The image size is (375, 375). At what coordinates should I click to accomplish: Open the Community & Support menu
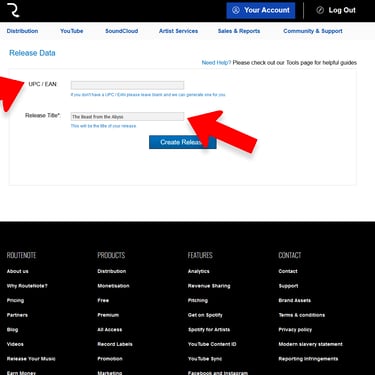313,31
